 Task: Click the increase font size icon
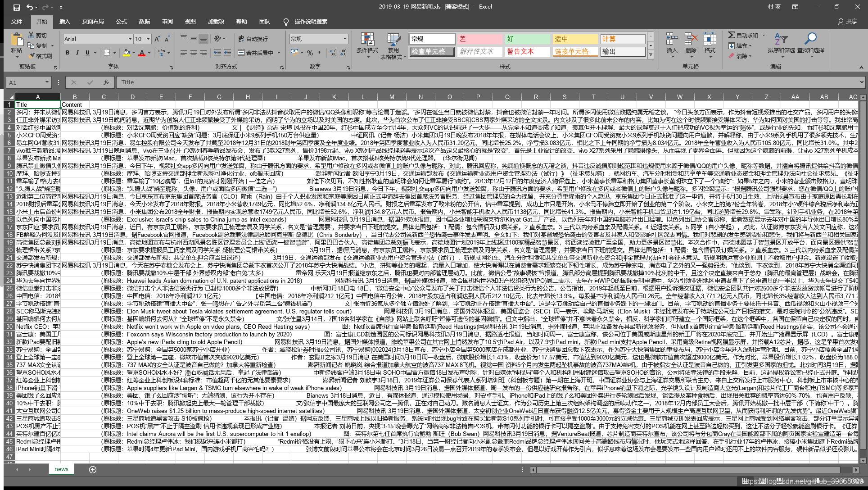coord(157,39)
